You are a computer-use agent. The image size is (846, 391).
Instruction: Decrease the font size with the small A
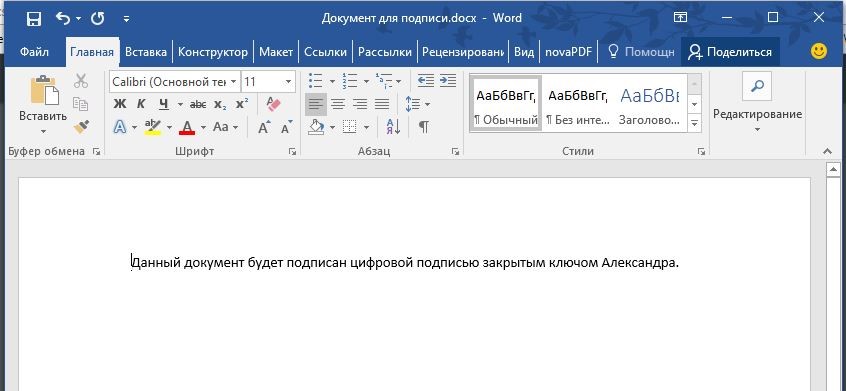[286, 127]
